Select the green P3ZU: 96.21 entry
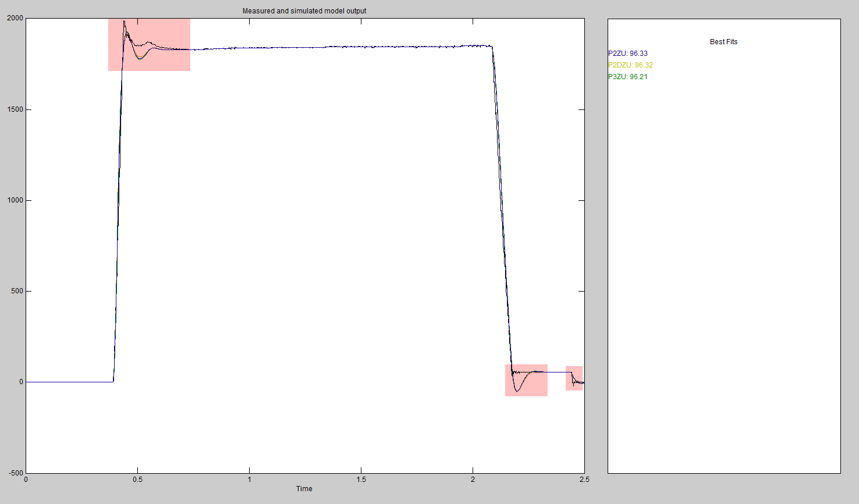The width and height of the screenshot is (859, 504). coord(627,77)
